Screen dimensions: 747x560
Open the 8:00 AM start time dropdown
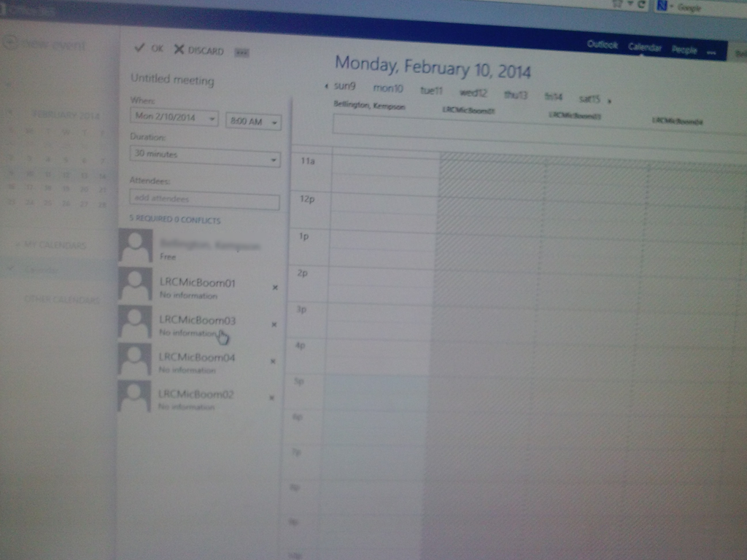252,122
